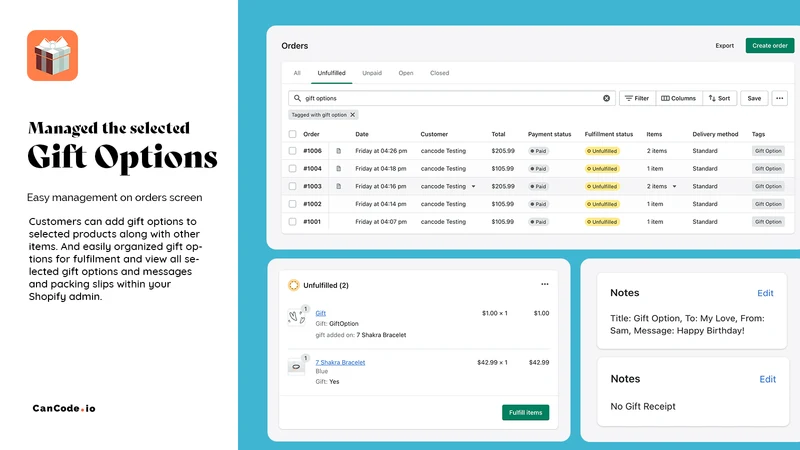The height and width of the screenshot is (450, 800).
Task: Click the Unfulfilled badge on order #1004
Action: click(x=602, y=169)
